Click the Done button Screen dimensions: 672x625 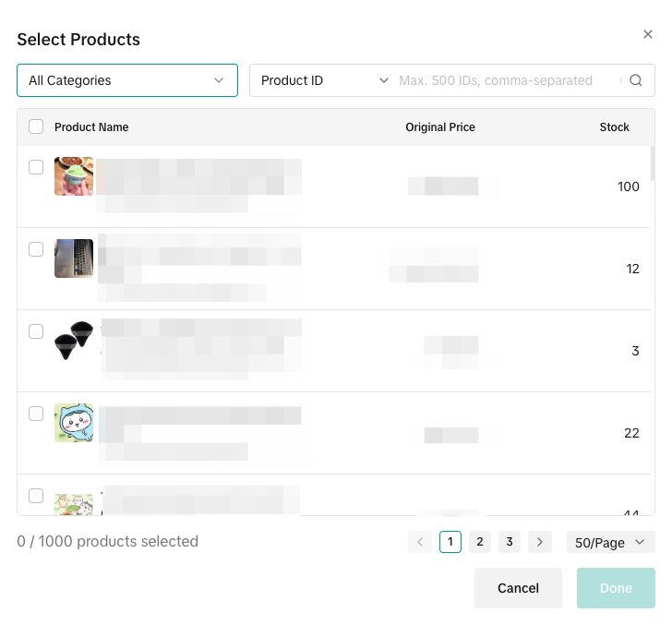tap(616, 588)
